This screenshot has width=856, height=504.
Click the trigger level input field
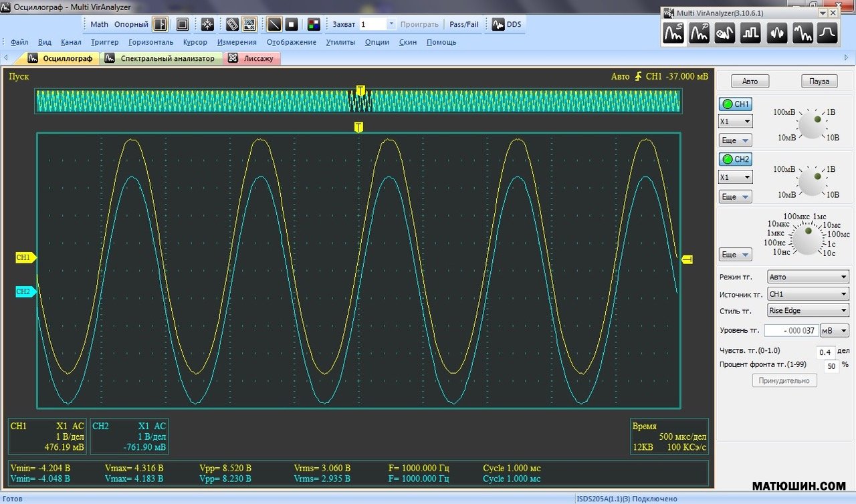click(x=790, y=331)
